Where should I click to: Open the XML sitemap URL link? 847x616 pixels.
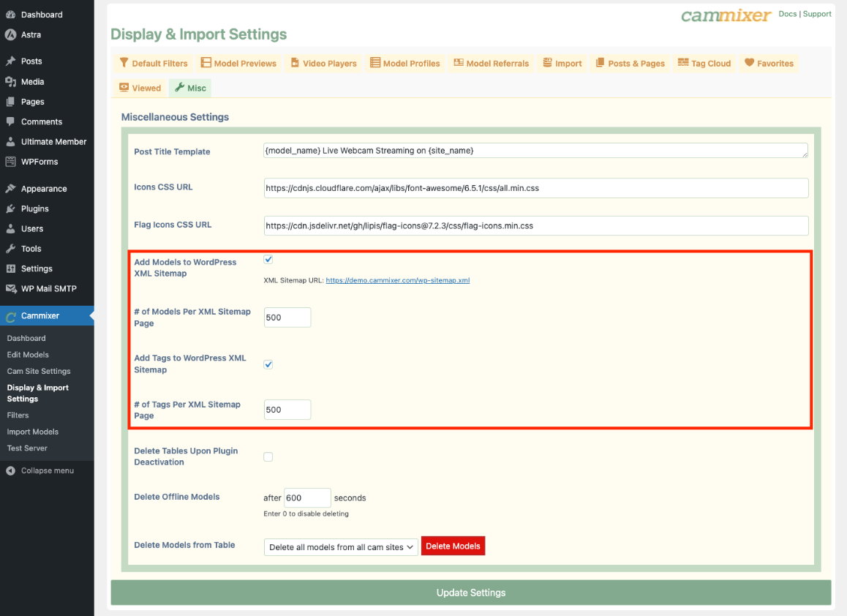point(398,280)
